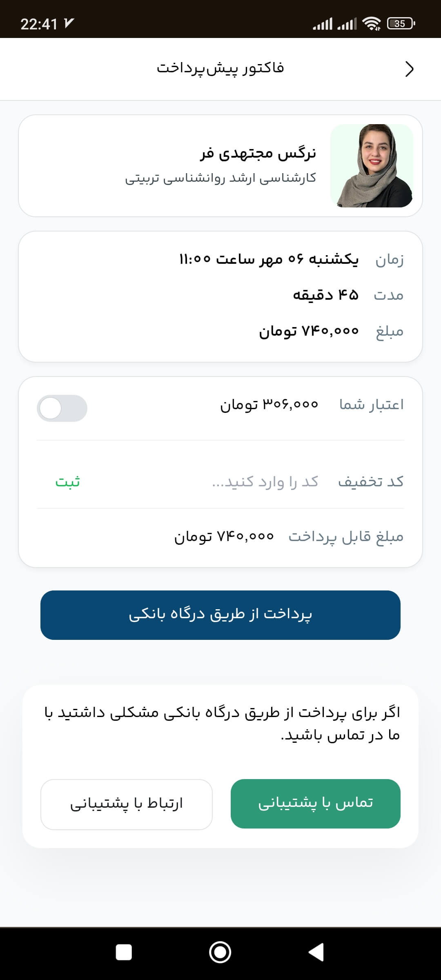This screenshot has width=441, height=980.
Task: Open Narges Mojtahedi Far's profile photo
Action: click(372, 166)
